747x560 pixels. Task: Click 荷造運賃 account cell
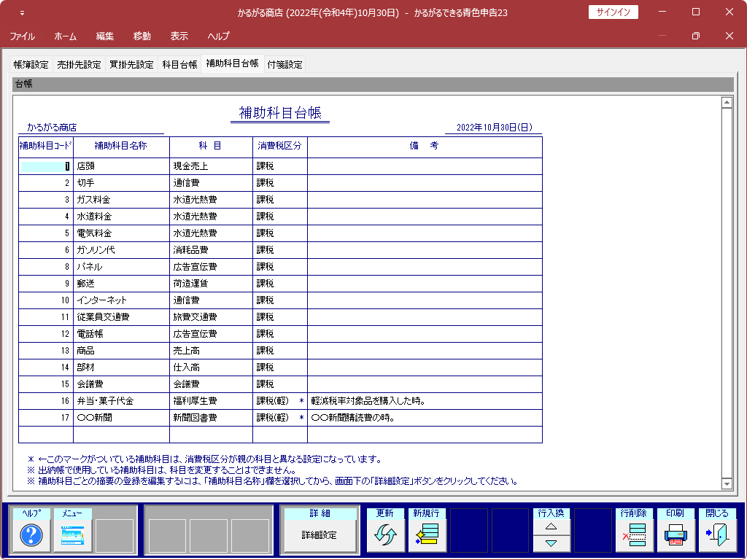(211, 284)
